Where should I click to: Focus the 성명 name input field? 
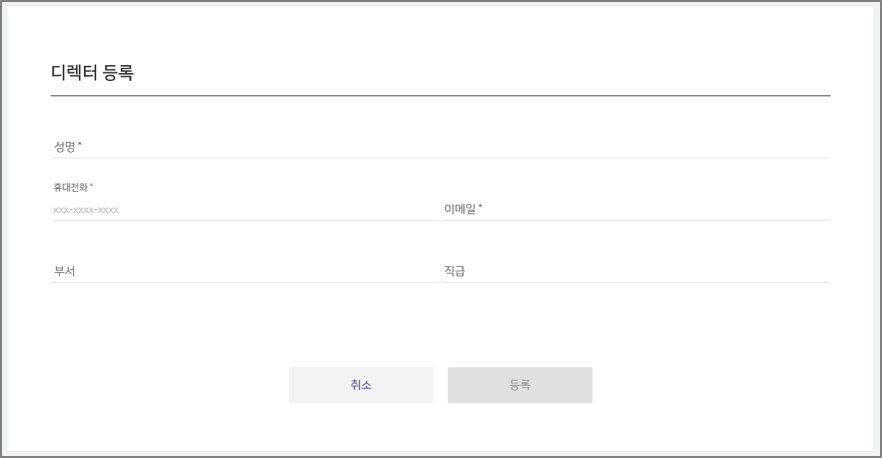click(x=440, y=147)
